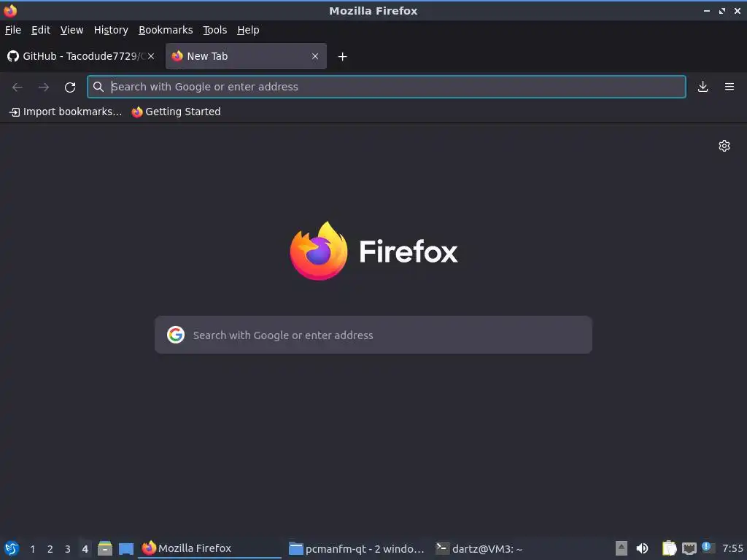Switch to workspace 1
Screen dimensions: 747x560
[x=32, y=549]
